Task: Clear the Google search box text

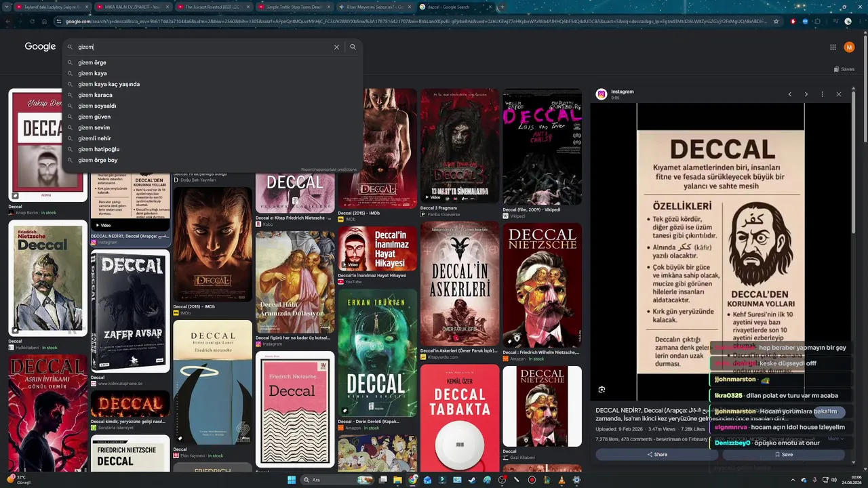Action: tap(336, 47)
